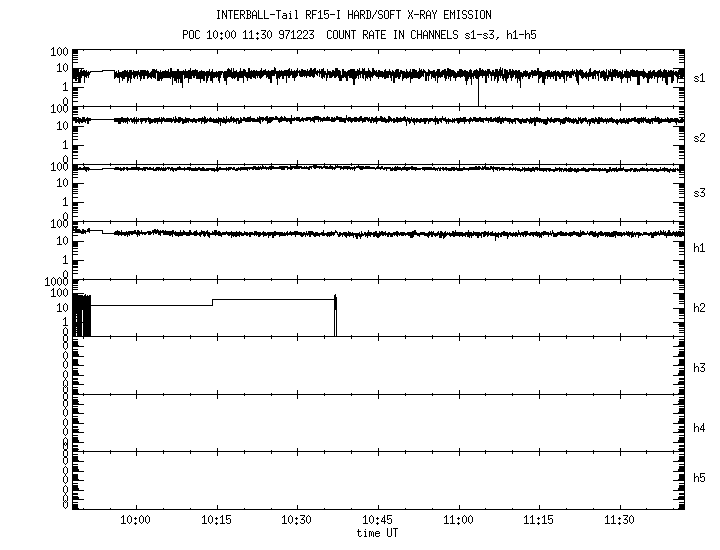This screenshot has width=720, height=550.
Task: Click the 1000 y-axis label of h2 panel
Action: point(56,282)
